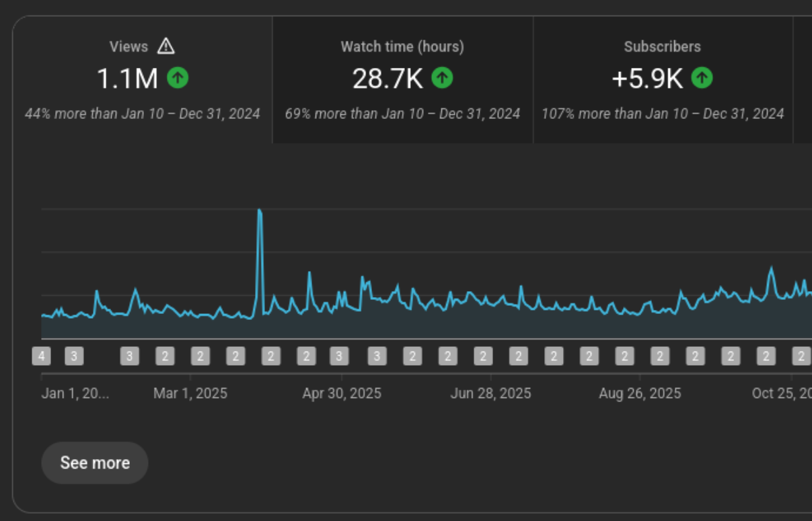
Task: Click the "2" marker below Aug 26, 2025
Action: coord(624,356)
